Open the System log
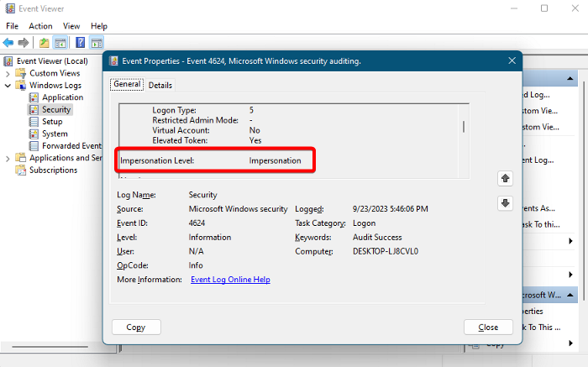 (55, 134)
